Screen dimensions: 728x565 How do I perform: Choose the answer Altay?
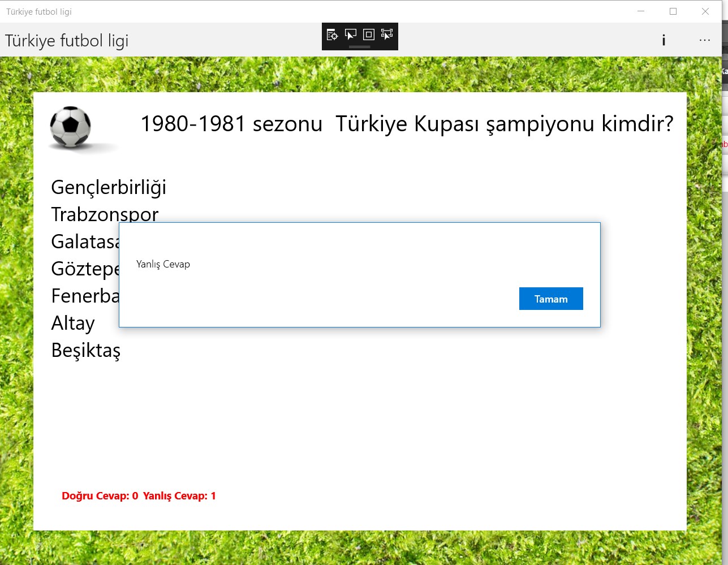[x=73, y=323]
